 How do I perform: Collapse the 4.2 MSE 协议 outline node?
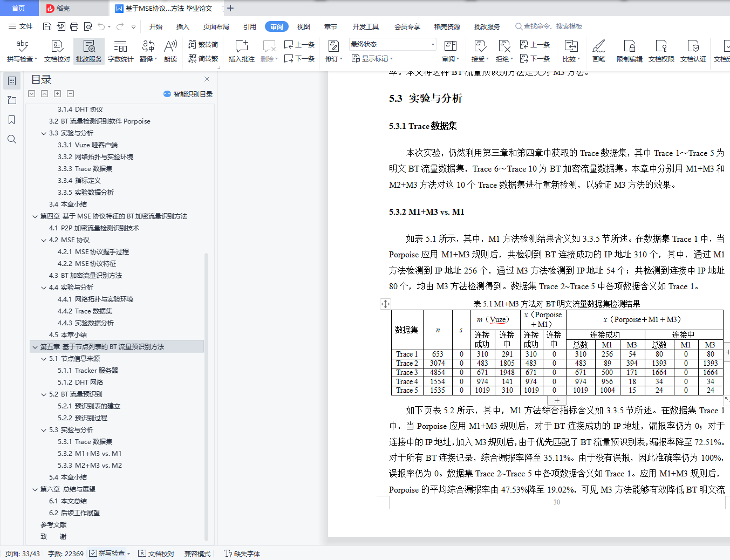point(44,240)
